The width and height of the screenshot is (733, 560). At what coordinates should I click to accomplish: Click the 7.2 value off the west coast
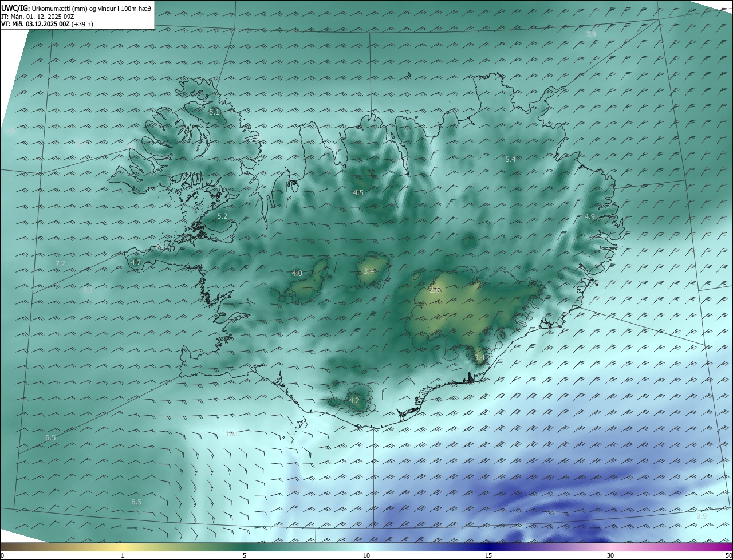[x=60, y=264]
